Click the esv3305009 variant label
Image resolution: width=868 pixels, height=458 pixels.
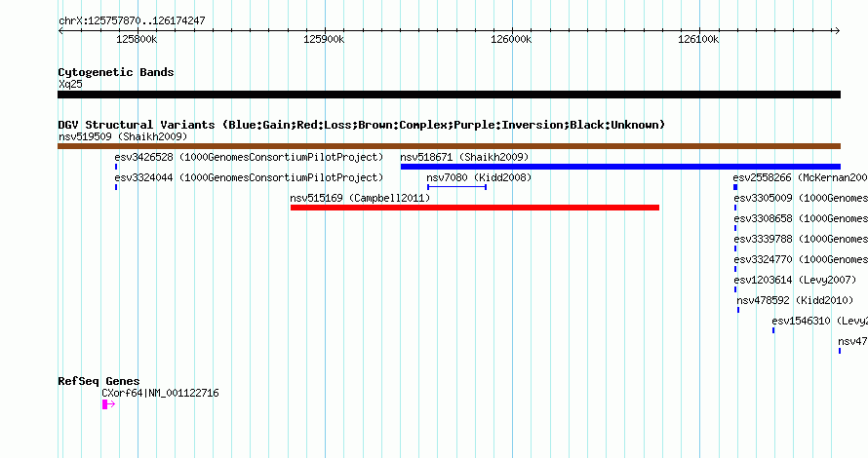801,198
